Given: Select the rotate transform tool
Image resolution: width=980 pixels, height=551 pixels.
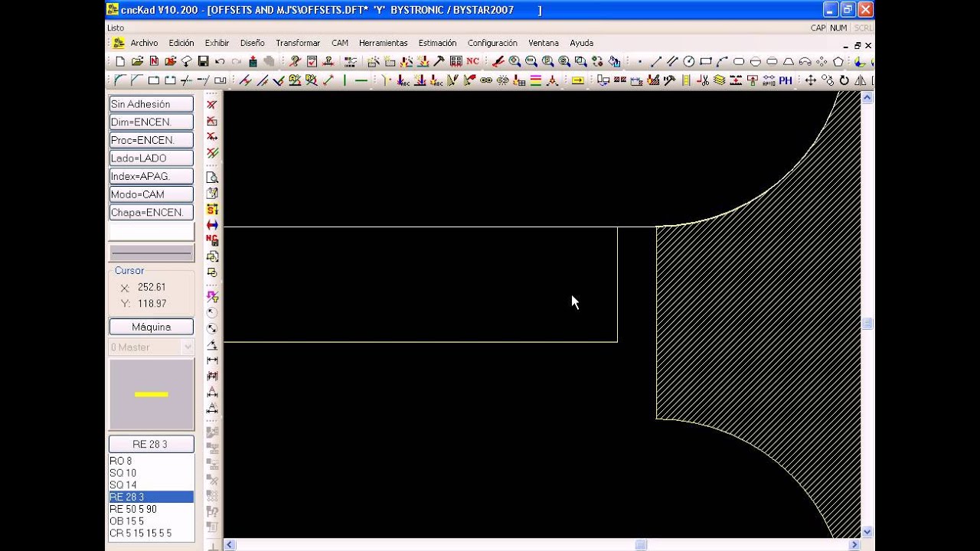Looking at the screenshot, I should coord(844,80).
